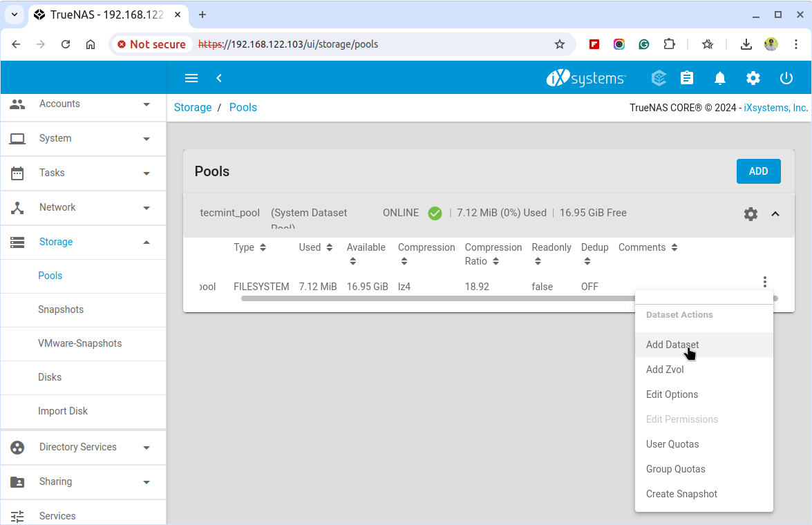This screenshot has height=525, width=812.
Task: Open the Grammarly extension icon
Action: (644, 44)
